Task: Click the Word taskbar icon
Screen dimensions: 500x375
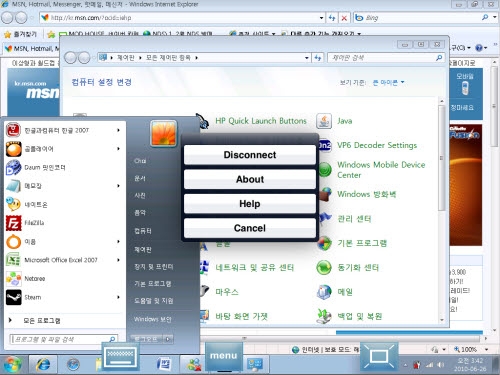Action: 163,364
